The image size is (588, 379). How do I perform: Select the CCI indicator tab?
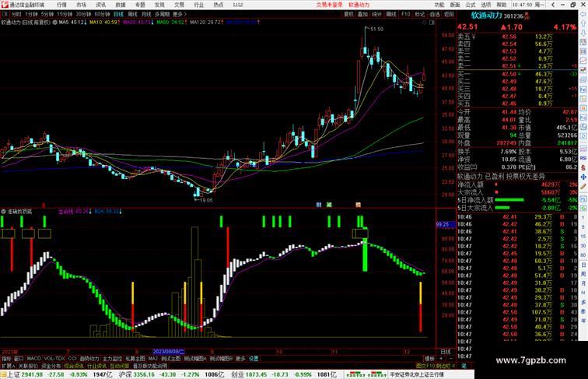pyautogui.click(x=72, y=359)
